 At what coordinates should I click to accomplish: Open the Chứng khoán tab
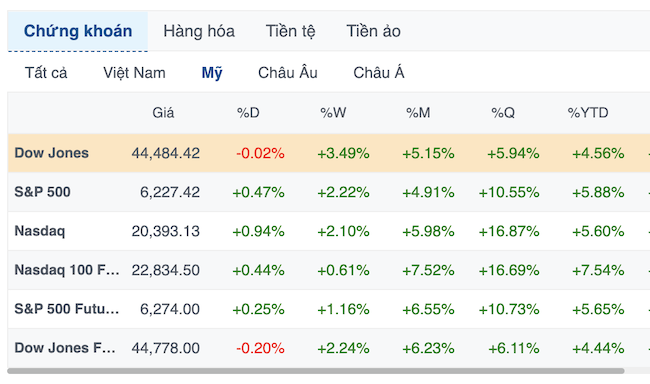pos(78,31)
